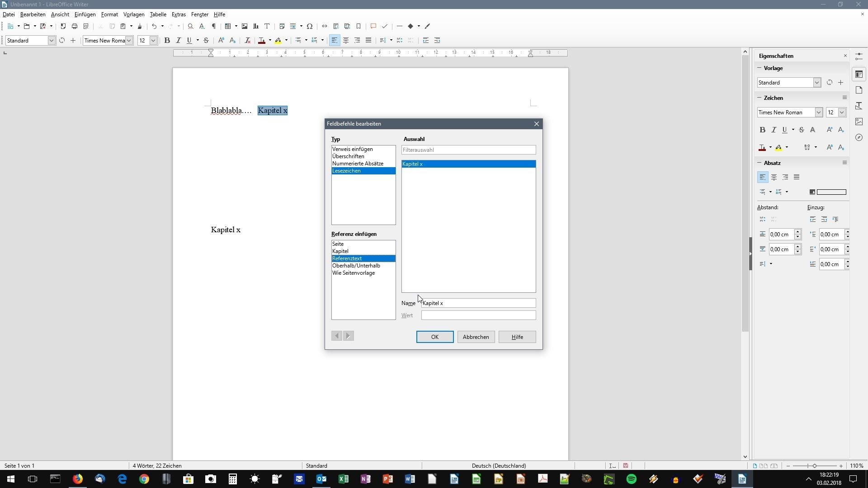Open font color dropdown arrow in toolbar
This screenshot has width=868, height=488.
click(x=270, y=40)
